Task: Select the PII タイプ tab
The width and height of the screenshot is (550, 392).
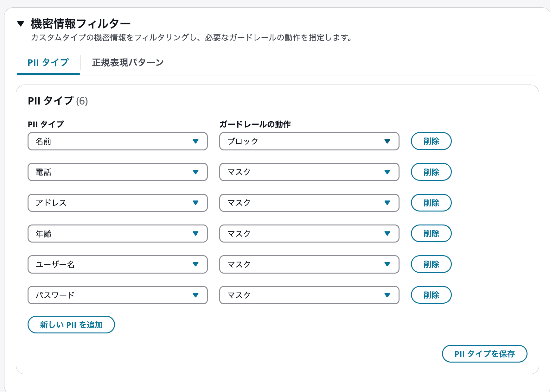Action: pyautogui.click(x=48, y=62)
